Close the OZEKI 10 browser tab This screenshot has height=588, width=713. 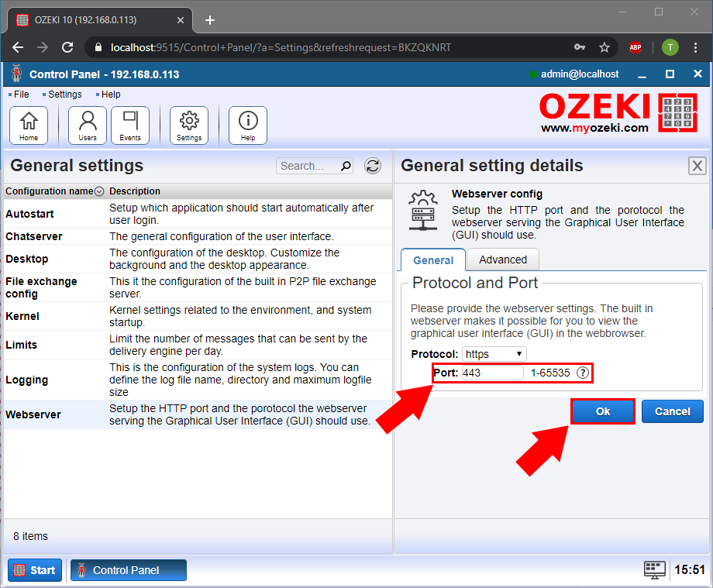(x=181, y=20)
